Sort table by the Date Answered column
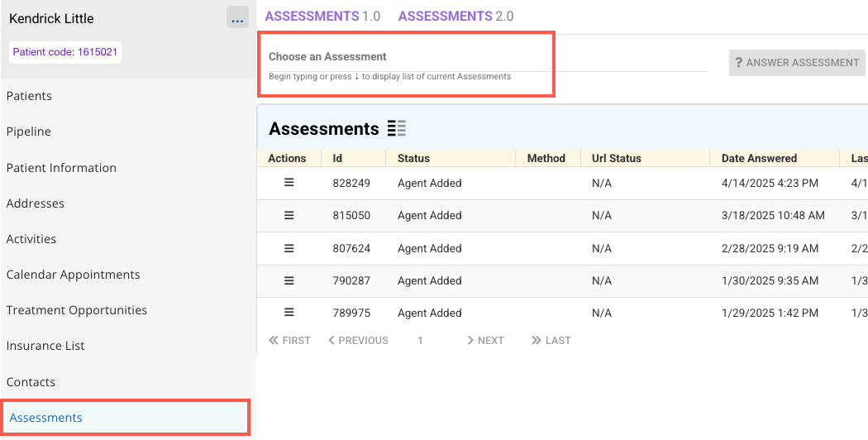868x440 pixels. click(759, 158)
